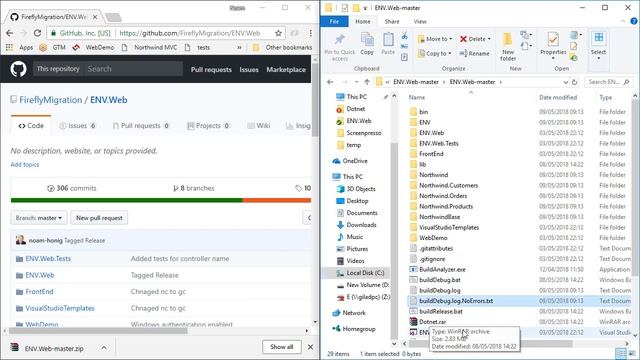Open Apps shortcut in bookmarks bar
640x360 pixels.
tap(19, 47)
